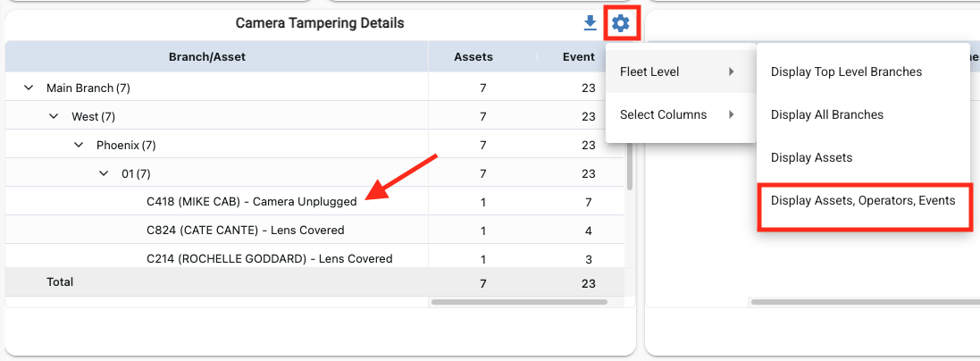Open the Fleet Level submenu
Image resolution: width=980 pixels, height=361 pixels.
[x=677, y=71]
